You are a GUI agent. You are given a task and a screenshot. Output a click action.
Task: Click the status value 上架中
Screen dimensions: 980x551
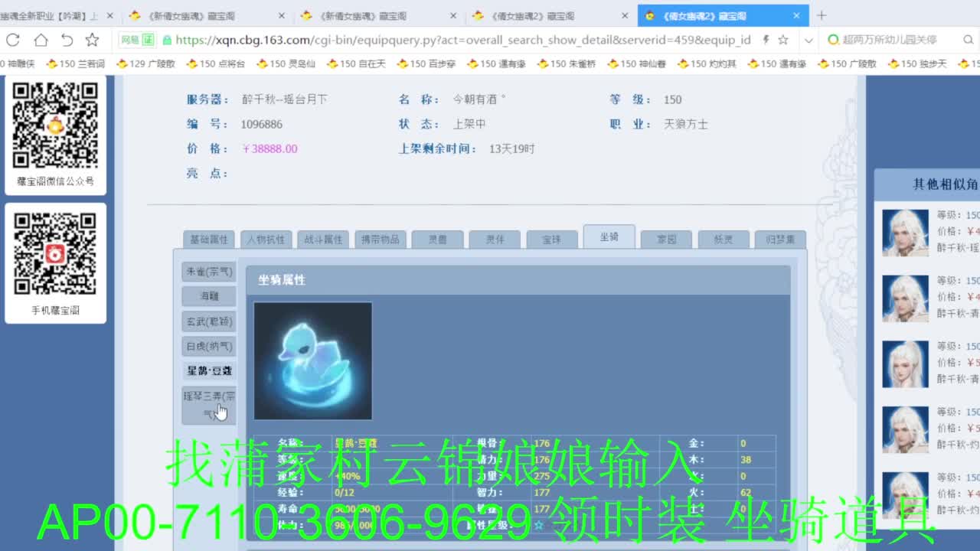469,124
